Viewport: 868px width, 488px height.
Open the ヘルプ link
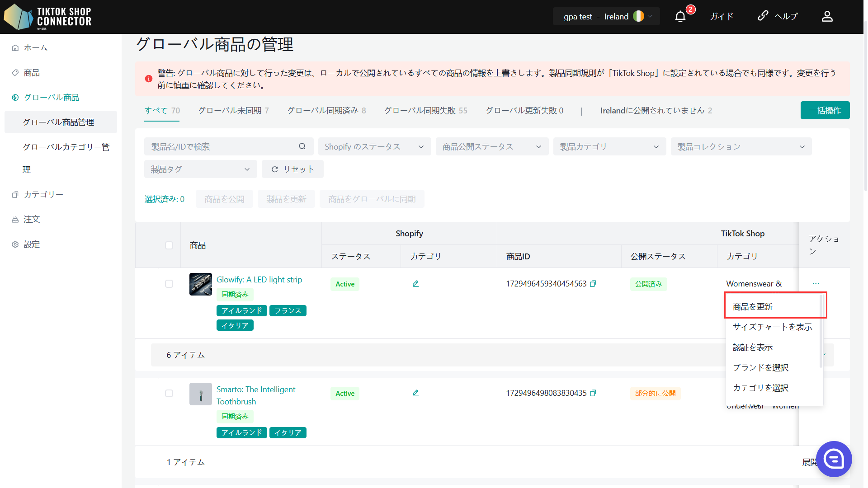tap(786, 17)
